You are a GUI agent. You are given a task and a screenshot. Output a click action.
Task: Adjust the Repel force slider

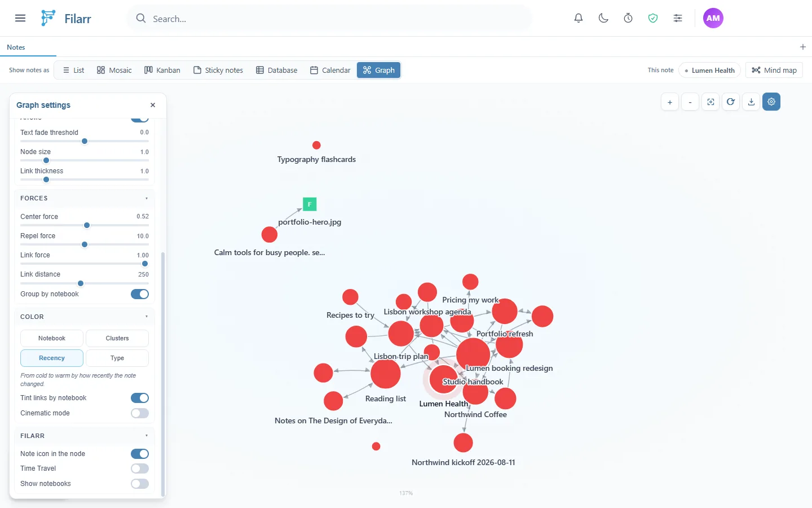coord(85,244)
